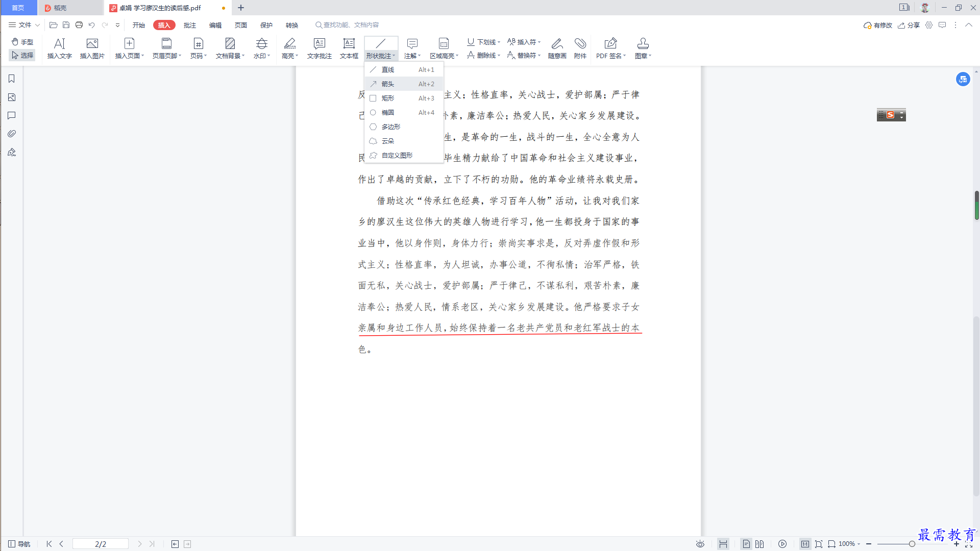Viewport: 980px width, 551px height.
Task: Choose Arrow (箭头) from shape menu
Action: tap(404, 84)
